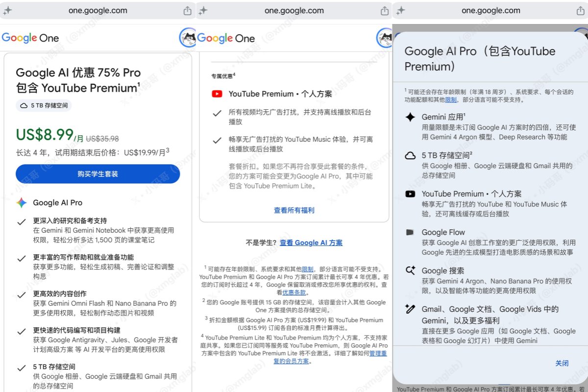Click 关闭 to dismiss the dialog
The width and height of the screenshot is (588, 392).
[562, 363]
